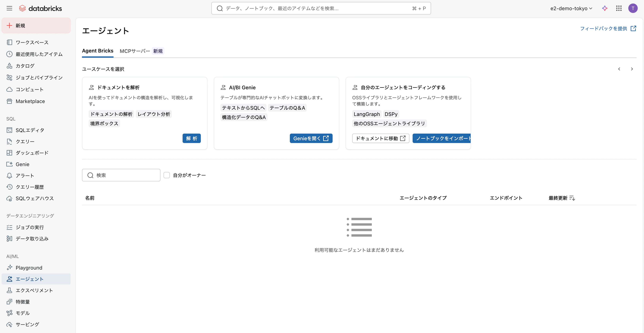Click the 新規 badge on MCP tab
Viewport: 644px width, 333px height.
158,51
